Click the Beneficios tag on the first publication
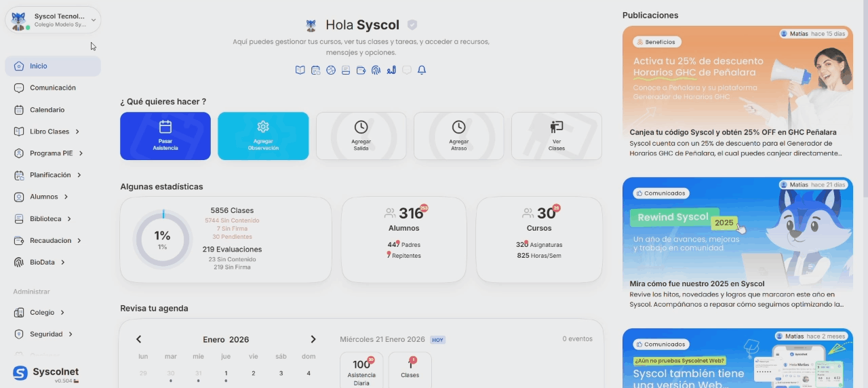868x388 pixels. click(x=658, y=42)
